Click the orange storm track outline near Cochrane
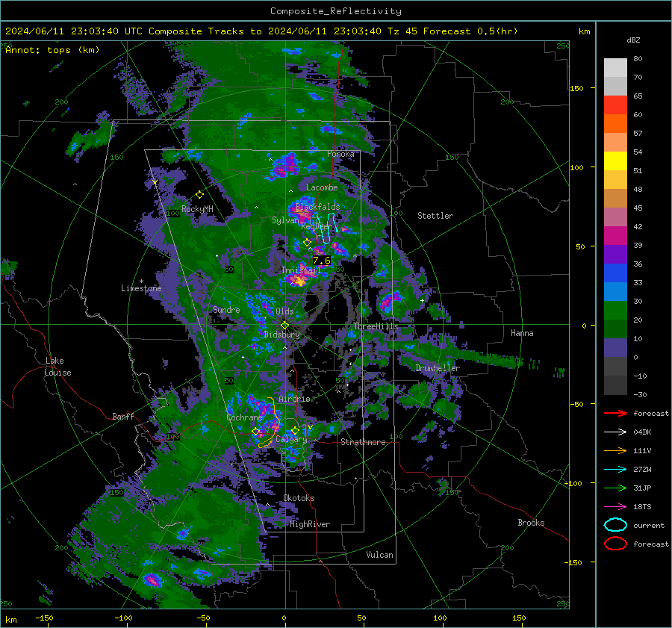 coord(270,423)
